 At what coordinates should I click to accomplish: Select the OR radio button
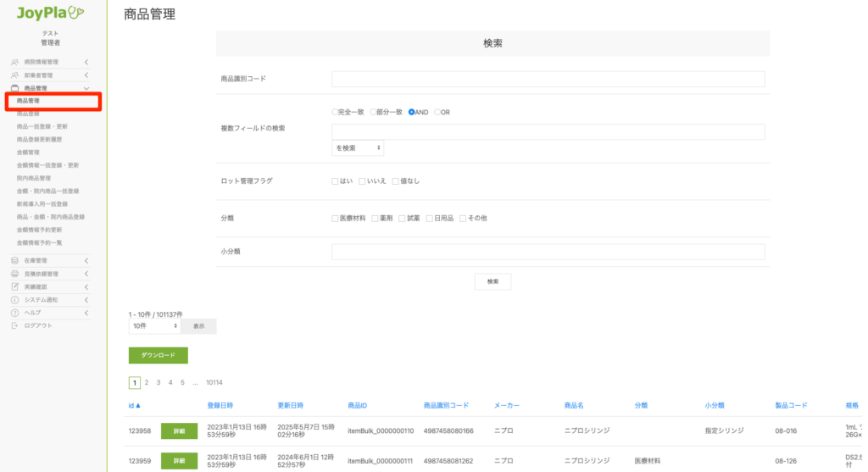[x=437, y=112]
